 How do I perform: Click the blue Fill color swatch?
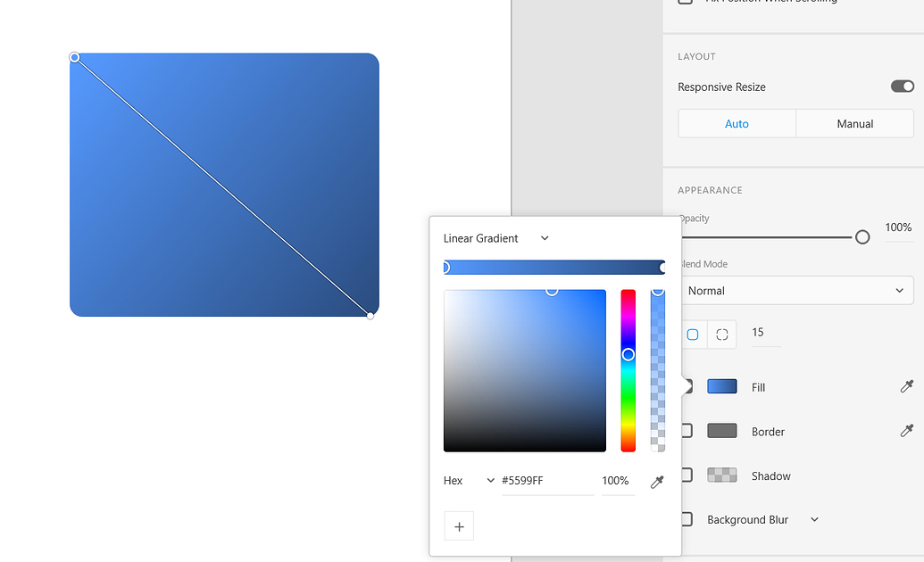click(721, 386)
